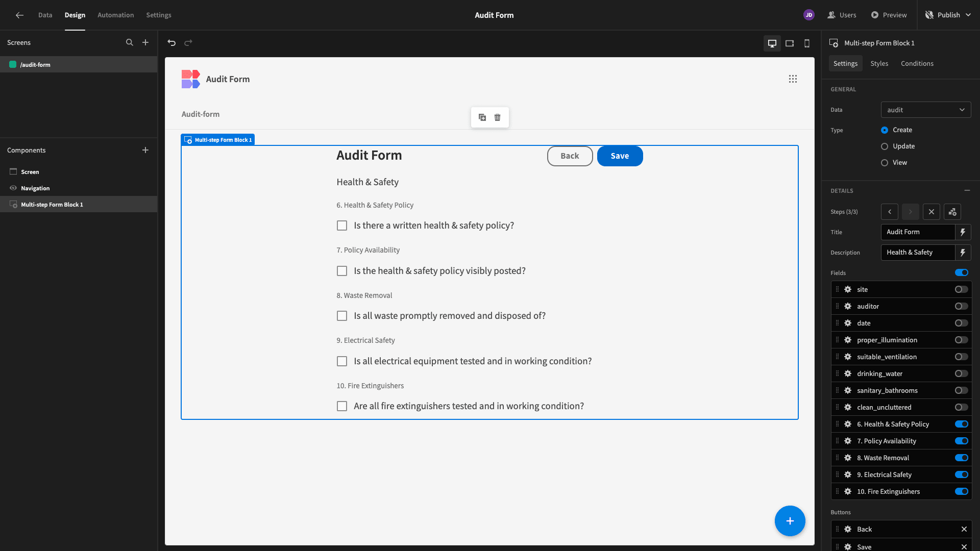Disable 6. Health & Safety Policy toggle
Screen dimensions: 980x551
962,424
